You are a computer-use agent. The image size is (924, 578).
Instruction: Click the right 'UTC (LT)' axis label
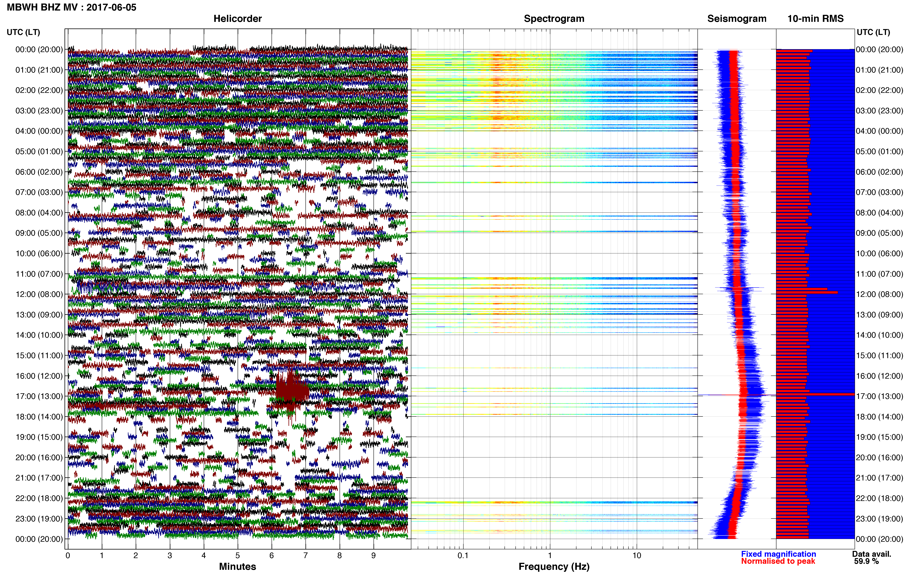(873, 32)
